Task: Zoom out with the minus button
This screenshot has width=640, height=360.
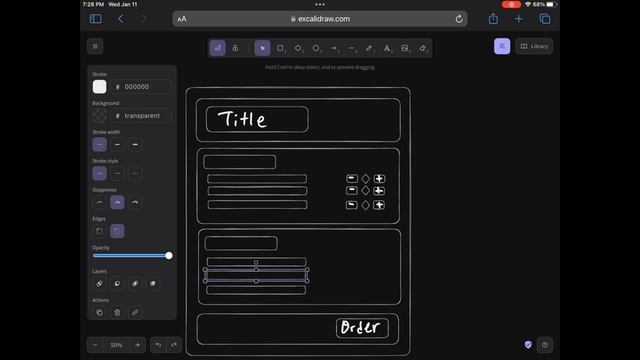Action: tap(95, 345)
